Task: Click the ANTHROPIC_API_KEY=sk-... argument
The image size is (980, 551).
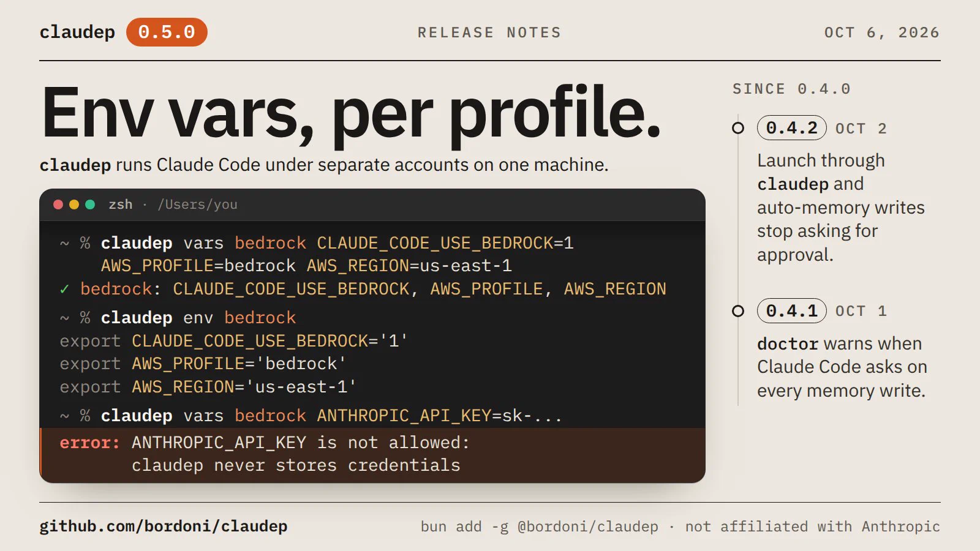Action: click(x=439, y=416)
